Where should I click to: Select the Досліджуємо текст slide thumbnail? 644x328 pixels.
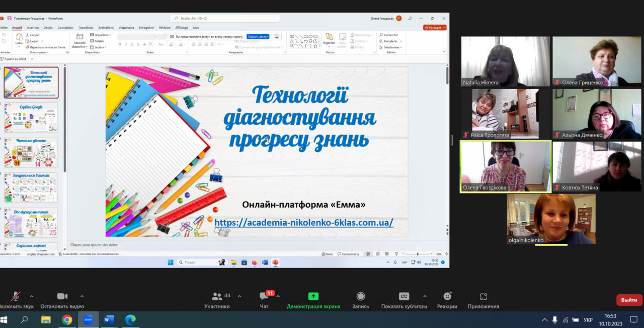click(31, 222)
